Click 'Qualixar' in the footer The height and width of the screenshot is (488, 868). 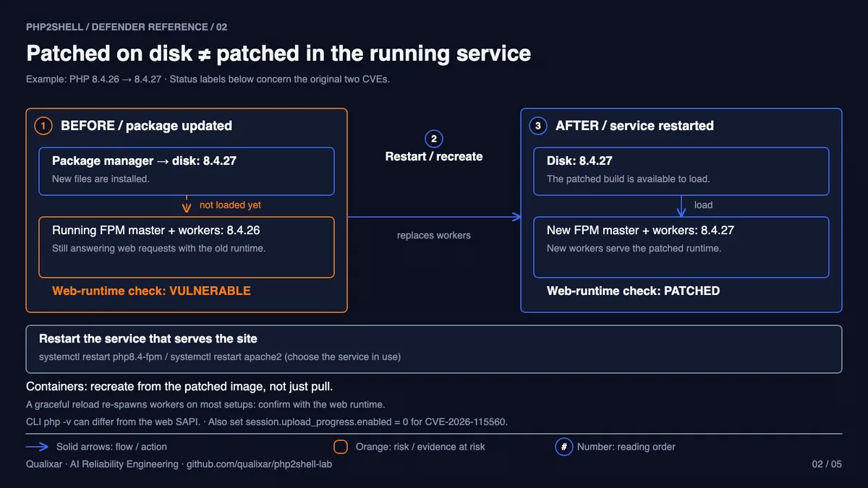[45, 464]
